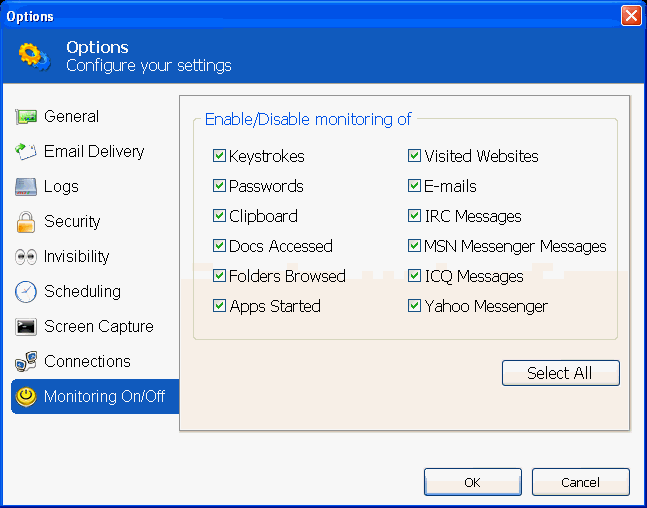Click the Monitoring On/Off smiley icon
The image size is (647, 508).
coord(26,397)
